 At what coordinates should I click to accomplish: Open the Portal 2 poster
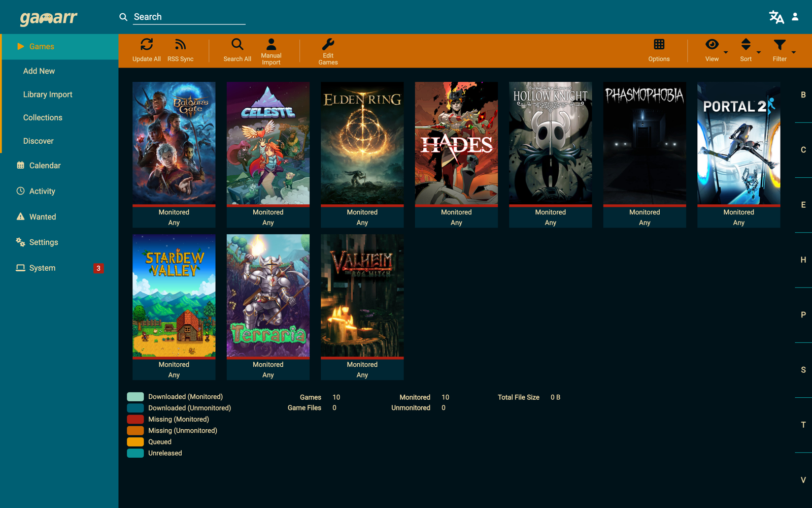739,143
